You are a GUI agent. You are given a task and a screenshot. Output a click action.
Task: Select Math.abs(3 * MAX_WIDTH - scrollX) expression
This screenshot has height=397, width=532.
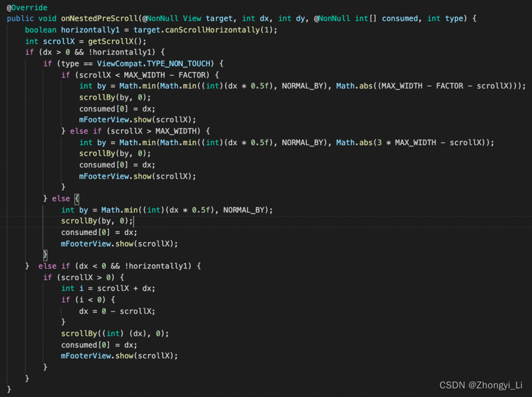pos(413,143)
